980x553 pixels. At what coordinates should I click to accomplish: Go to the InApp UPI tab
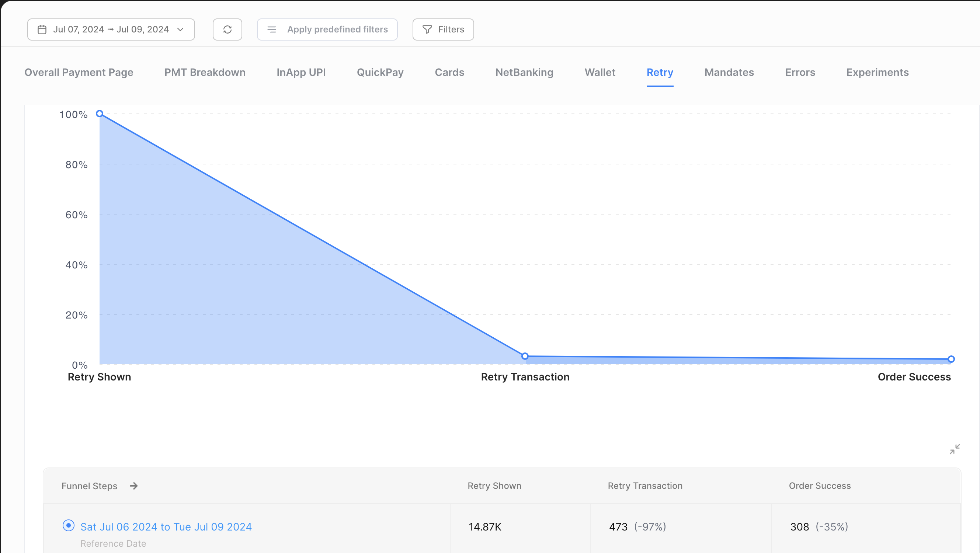301,72
